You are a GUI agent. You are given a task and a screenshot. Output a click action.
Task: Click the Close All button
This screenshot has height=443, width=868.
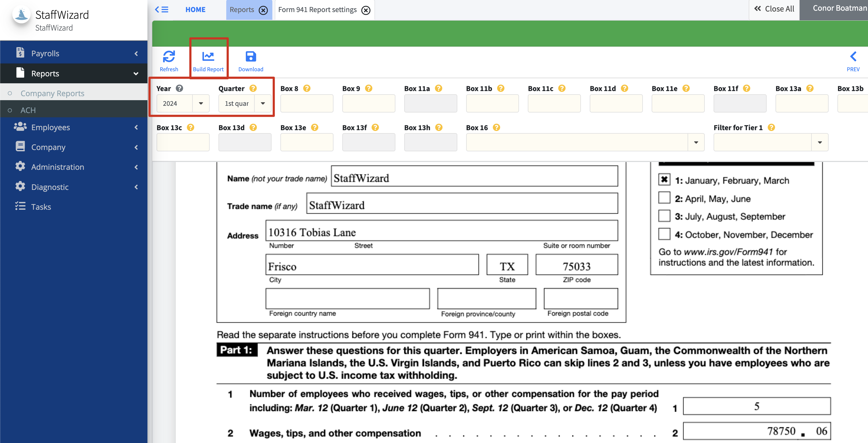point(774,9)
